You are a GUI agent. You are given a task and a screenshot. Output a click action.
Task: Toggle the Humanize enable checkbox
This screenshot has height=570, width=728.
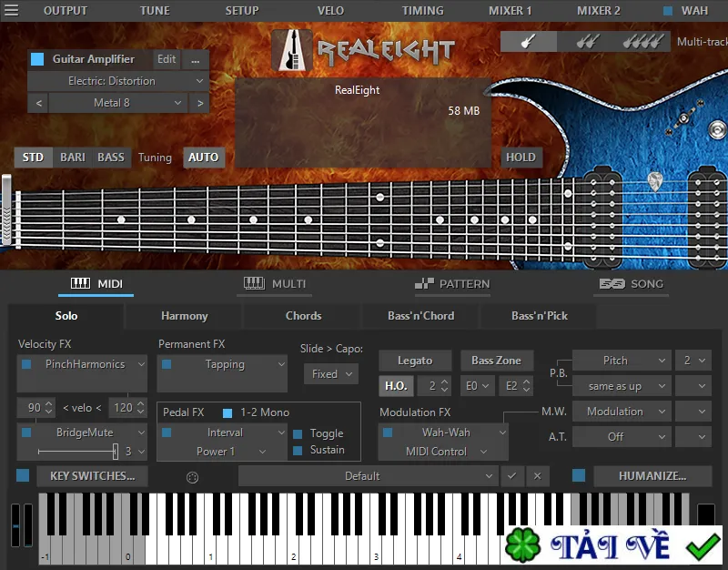(579, 475)
